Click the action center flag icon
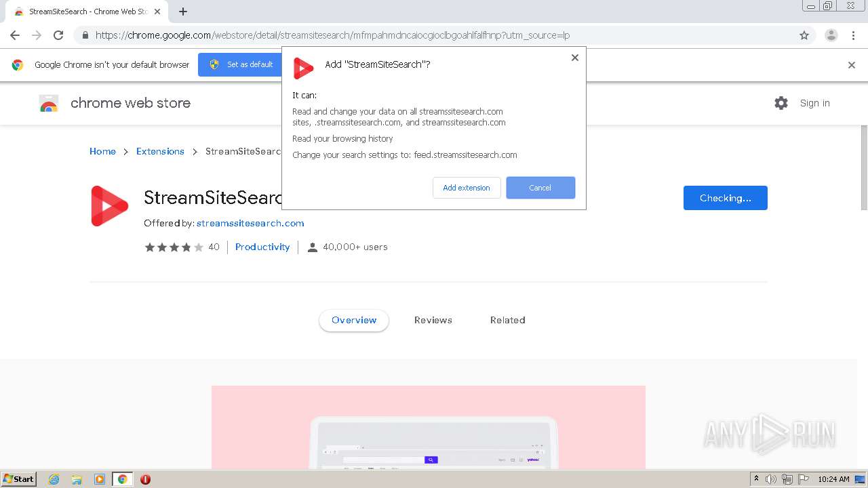 804,479
